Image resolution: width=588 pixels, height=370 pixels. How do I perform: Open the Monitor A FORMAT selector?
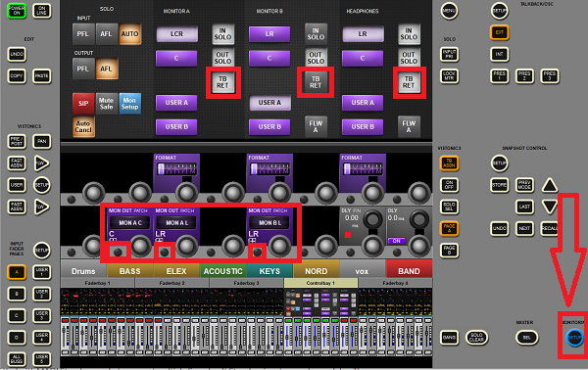coord(176,169)
